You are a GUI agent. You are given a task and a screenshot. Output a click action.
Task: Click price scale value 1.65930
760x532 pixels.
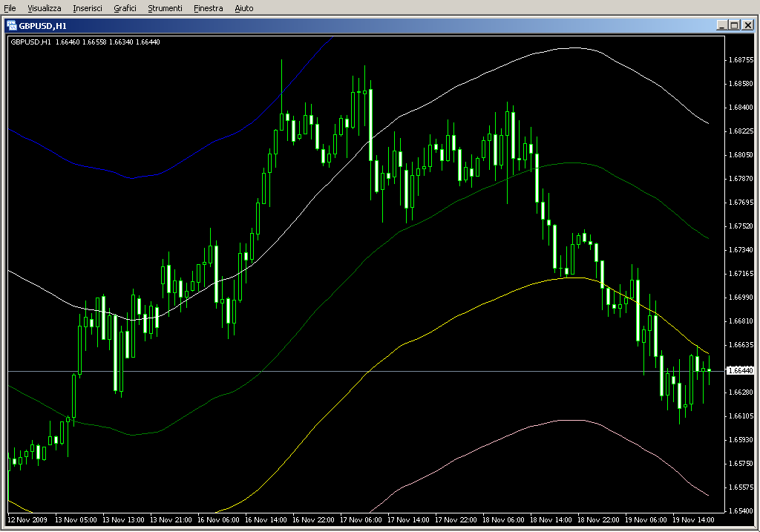click(x=741, y=440)
